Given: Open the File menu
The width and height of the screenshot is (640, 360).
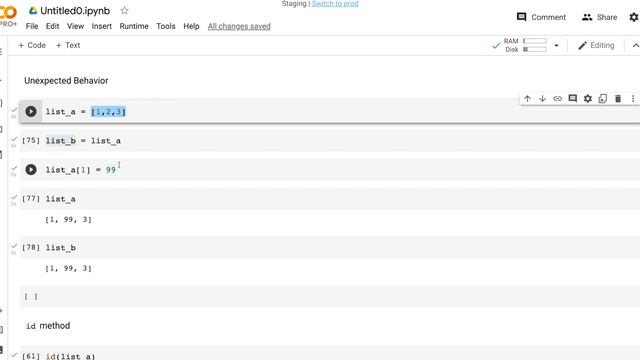Looking at the screenshot, I should coord(32,26).
